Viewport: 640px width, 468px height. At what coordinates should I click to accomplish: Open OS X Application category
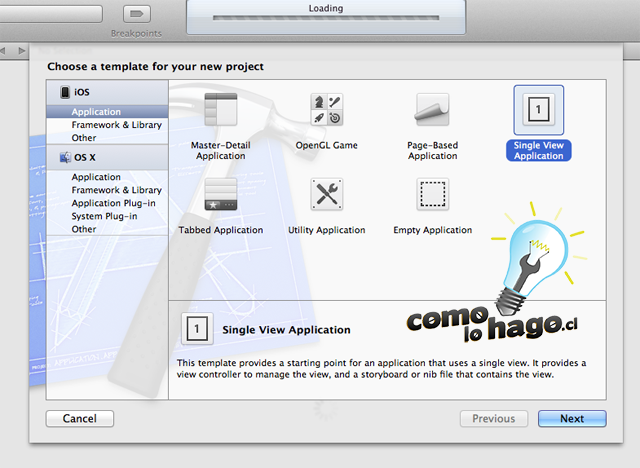pyautogui.click(x=96, y=177)
